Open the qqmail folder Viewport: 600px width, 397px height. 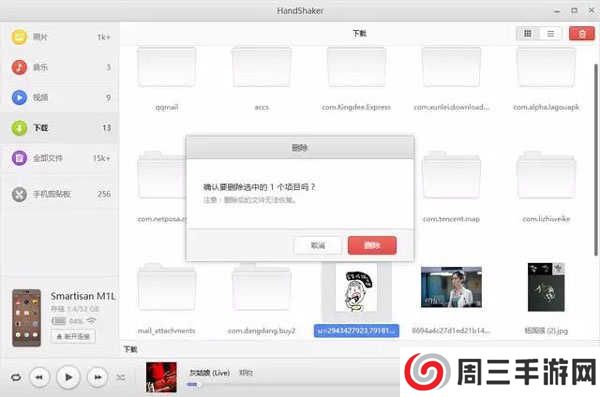click(166, 67)
